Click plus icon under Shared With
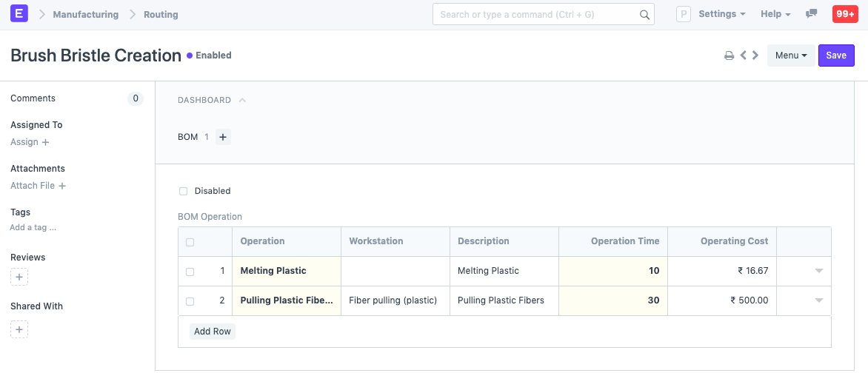Image resolution: width=868 pixels, height=373 pixels. [19, 329]
